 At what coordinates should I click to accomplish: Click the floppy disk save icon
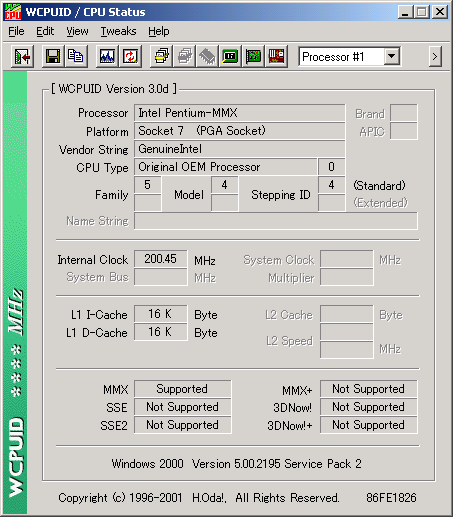tap(53, 57)
